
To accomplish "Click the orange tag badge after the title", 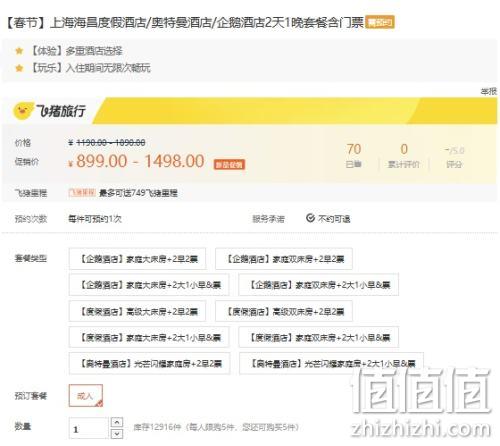I will point(380,22).
